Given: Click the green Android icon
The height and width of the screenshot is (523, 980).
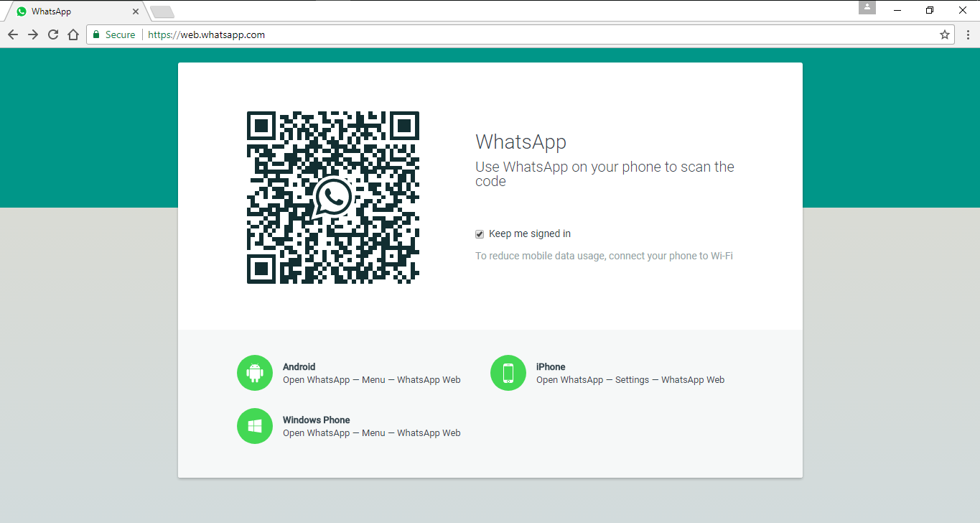Looking at the screenshot, I should click(x=255, y=372).
